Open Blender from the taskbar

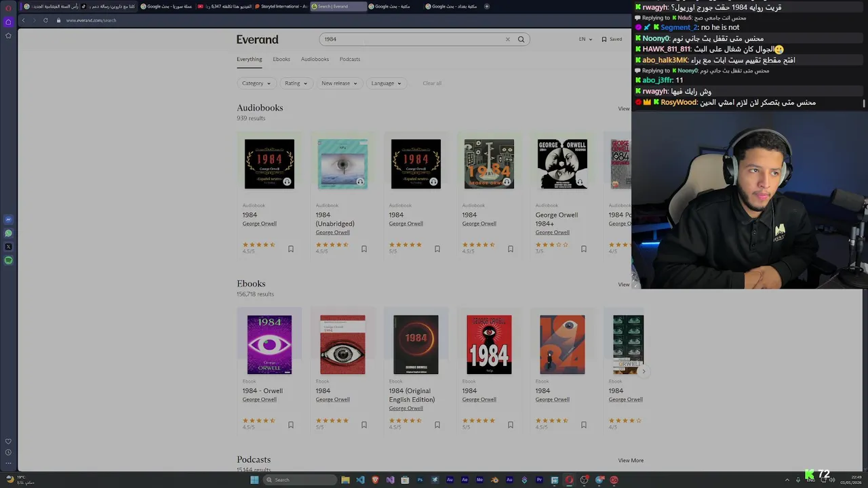click(494, 480)
